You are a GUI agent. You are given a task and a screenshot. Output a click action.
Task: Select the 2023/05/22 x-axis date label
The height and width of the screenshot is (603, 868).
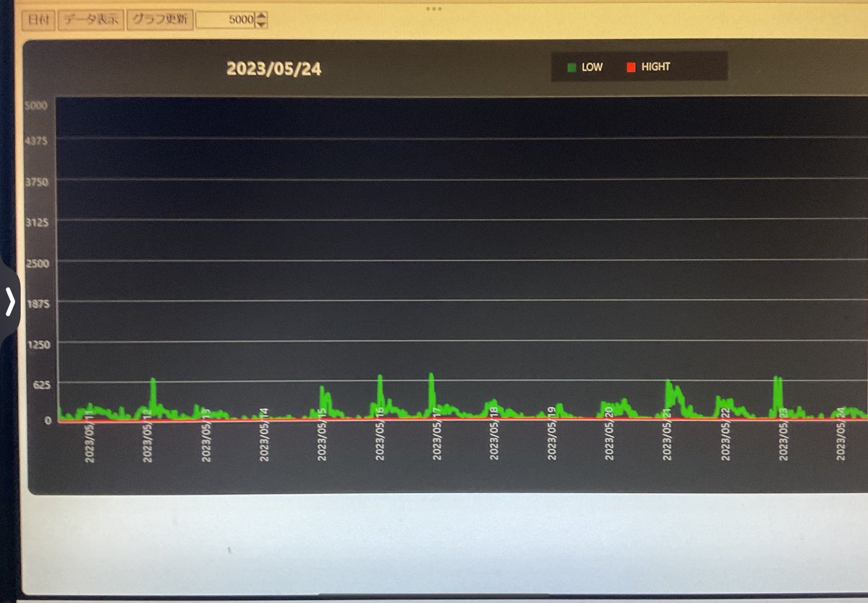click(726, 433)
